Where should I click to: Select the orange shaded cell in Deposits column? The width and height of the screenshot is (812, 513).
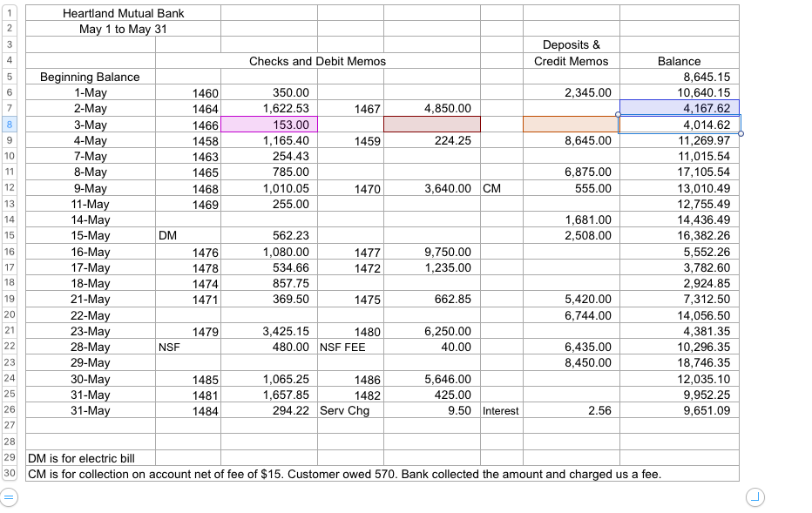(x=571, y=125)
